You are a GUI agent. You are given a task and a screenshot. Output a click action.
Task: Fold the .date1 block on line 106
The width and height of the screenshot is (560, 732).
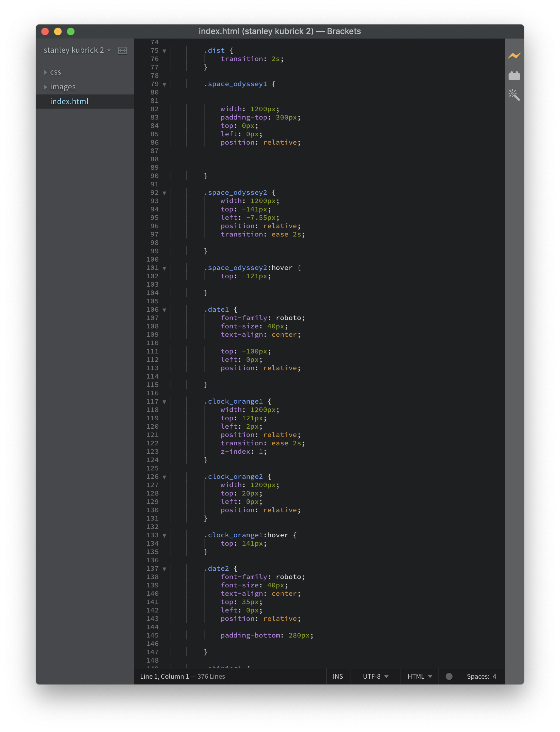click(x=164, y=310)
